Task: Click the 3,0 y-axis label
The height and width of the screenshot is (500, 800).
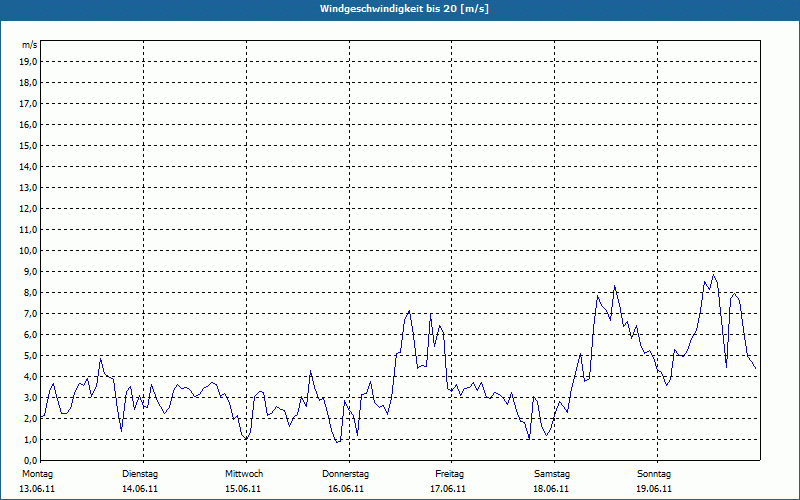Action: (30, 397)
